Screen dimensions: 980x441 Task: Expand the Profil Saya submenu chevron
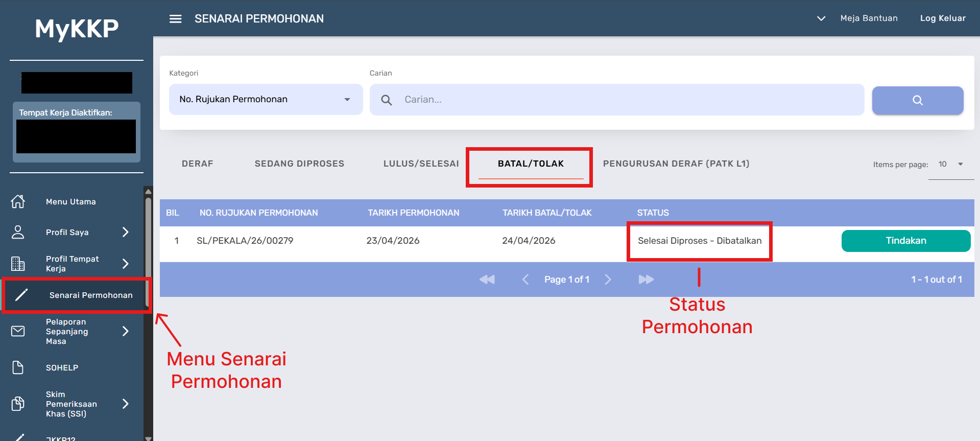coord(126,233)
